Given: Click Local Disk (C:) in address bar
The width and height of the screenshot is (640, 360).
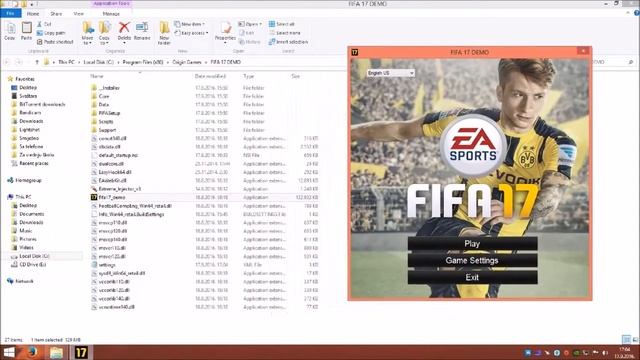Looking at the screenshot, I should (x=99, y=62).
